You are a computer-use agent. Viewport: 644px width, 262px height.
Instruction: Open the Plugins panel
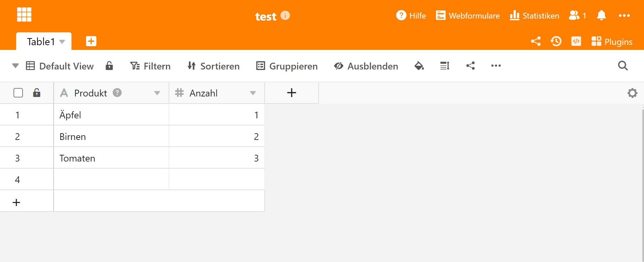[612, 41]
